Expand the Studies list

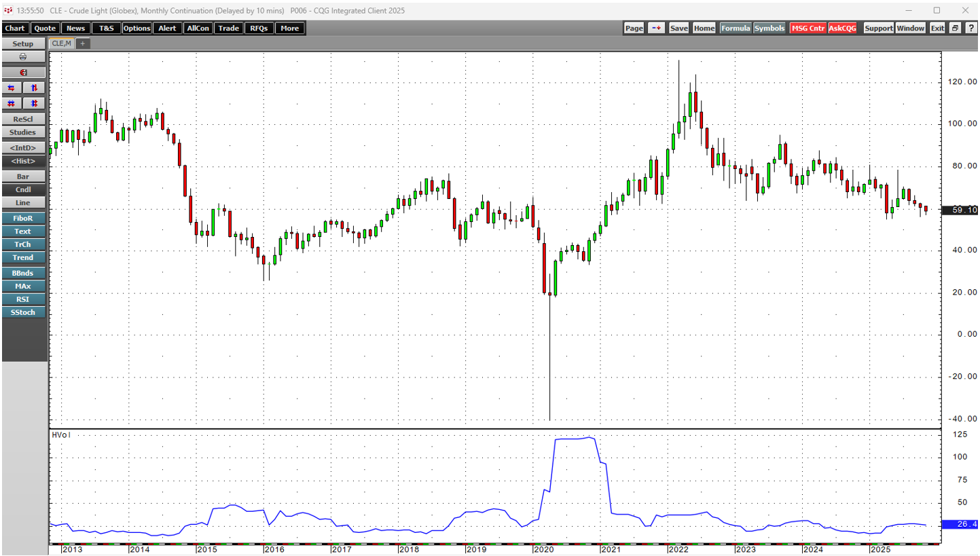(x=23, y=132)
